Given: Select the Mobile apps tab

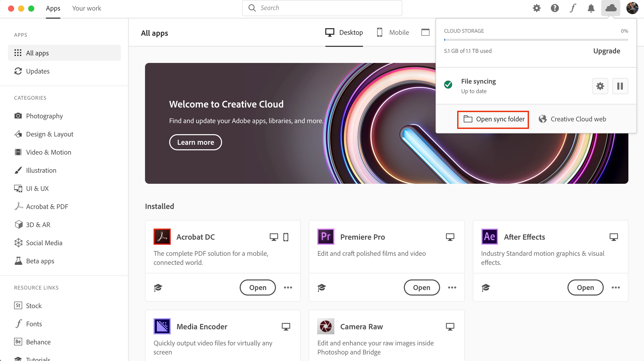Looking at the screenshot, I should 393,32.
